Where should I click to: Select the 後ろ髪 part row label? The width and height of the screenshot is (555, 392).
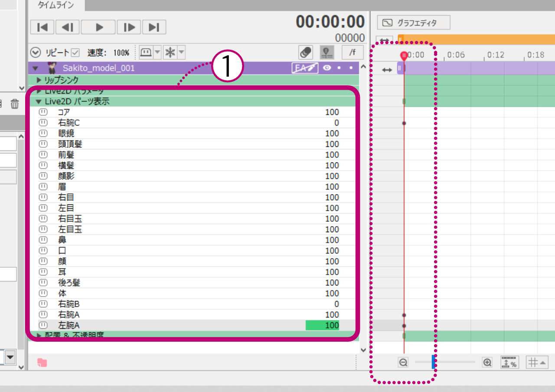[69, 283]
